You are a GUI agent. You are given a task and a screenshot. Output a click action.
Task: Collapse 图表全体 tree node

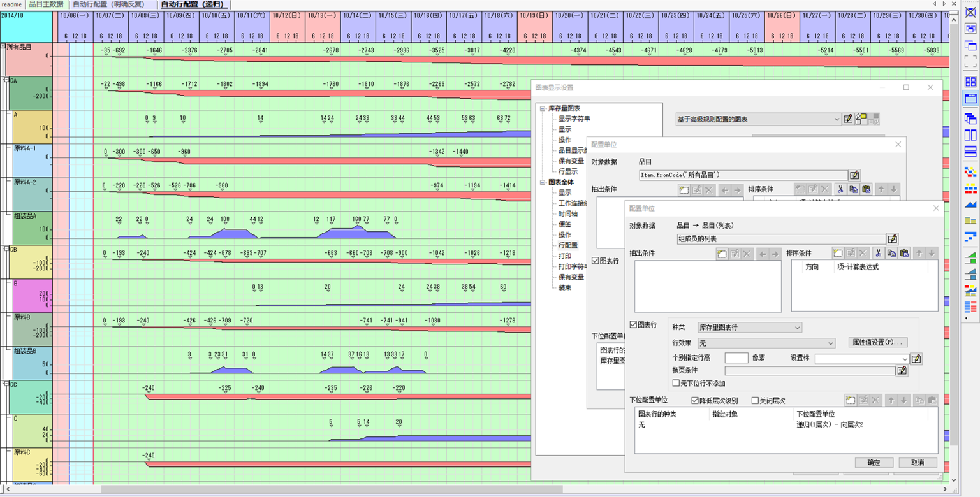[x=543, y=182]
